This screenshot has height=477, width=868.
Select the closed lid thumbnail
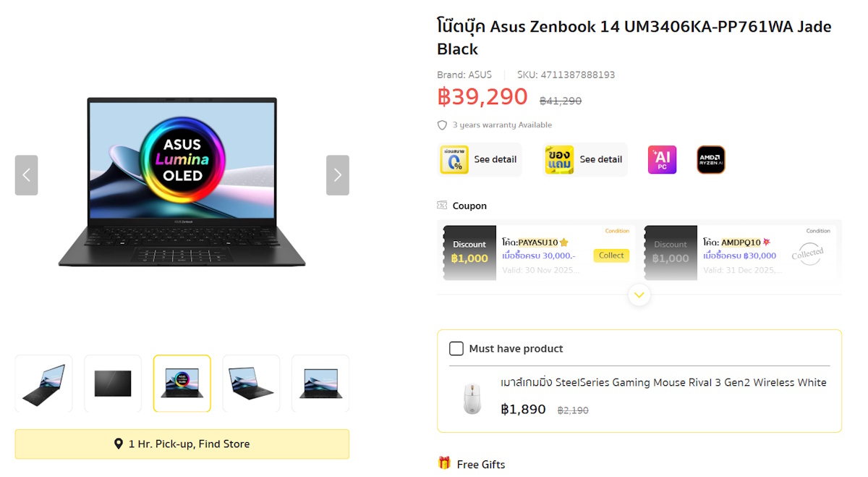click(x=113, y=384)
